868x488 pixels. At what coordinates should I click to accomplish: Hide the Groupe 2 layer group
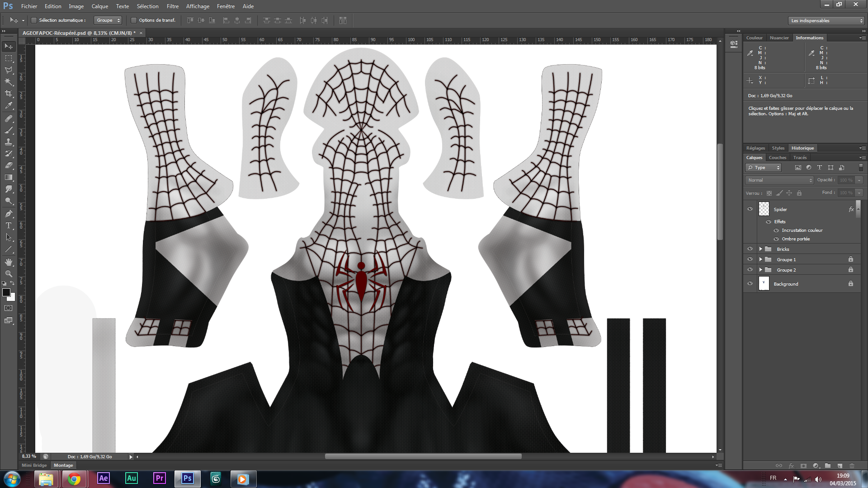click(750, 270)
